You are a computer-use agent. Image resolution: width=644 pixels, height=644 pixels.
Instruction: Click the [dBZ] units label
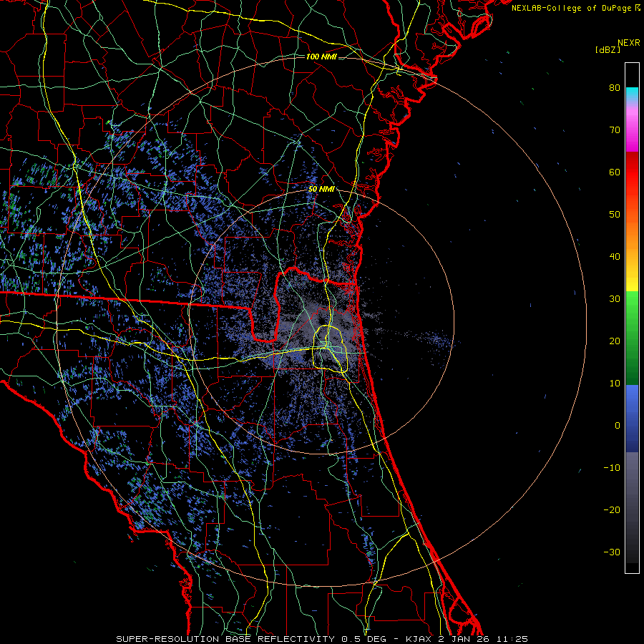(608, 49)
